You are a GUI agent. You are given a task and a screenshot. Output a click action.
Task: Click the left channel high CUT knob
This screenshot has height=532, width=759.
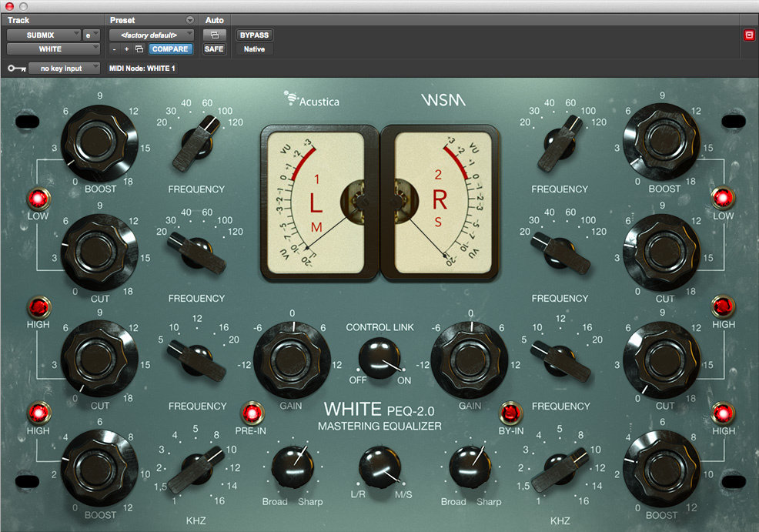point(99,358)
